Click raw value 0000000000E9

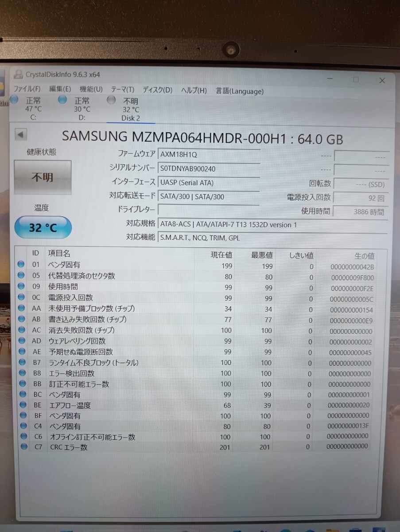(351, 321)
